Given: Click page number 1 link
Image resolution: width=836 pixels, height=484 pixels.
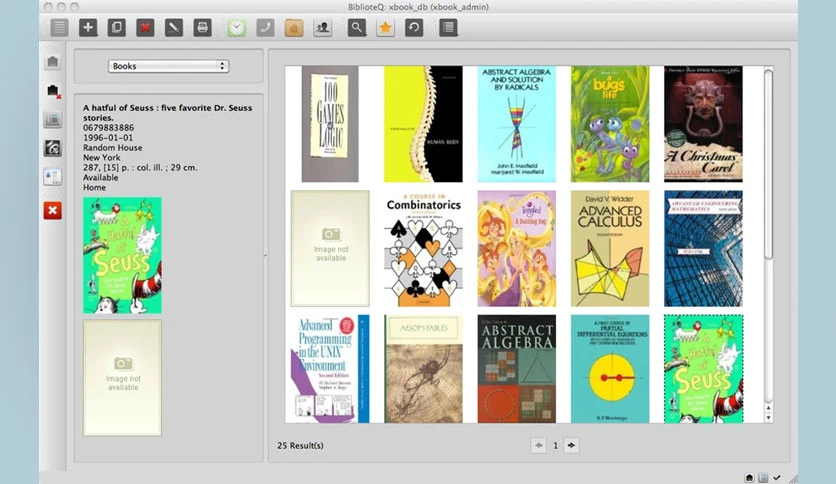Looking at the screenshot, I should click(555, 446).
